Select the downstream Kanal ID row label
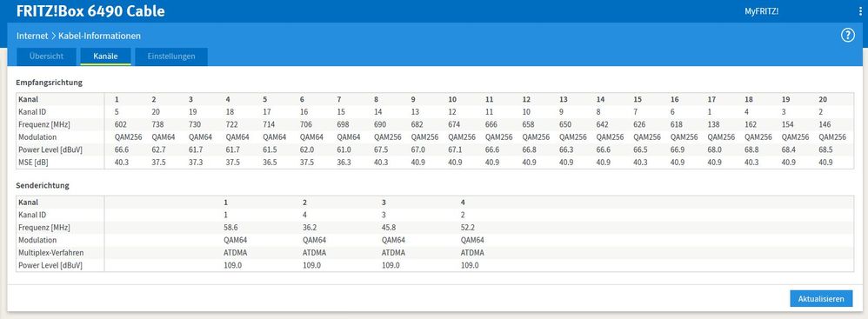 [33, 111]
